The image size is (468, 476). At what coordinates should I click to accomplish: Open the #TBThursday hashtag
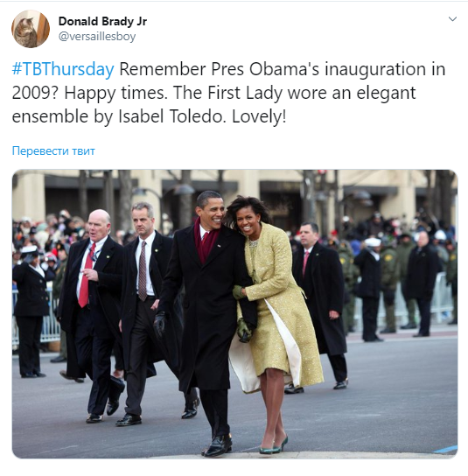(x=63, y=69)
